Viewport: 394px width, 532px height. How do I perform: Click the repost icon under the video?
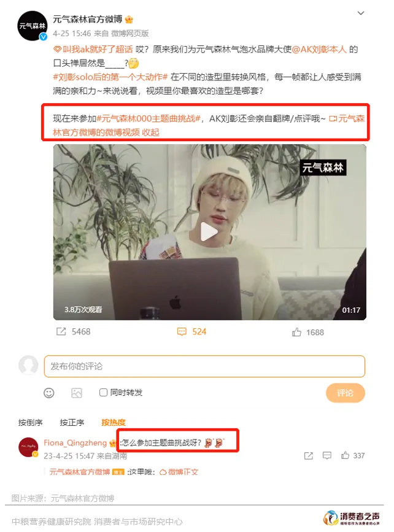[x=61, y=331]
